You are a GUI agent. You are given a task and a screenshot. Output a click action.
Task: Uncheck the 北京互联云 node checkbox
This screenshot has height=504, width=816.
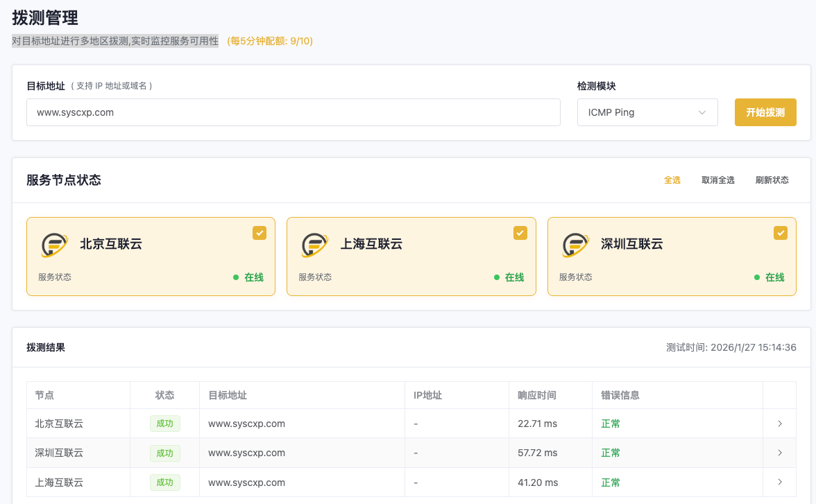[259, 233]
